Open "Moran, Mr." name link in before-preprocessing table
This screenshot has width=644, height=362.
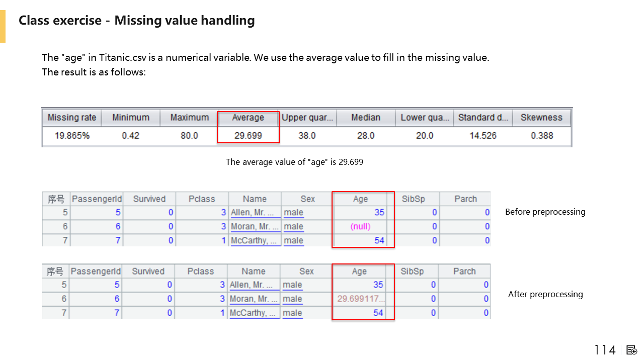point(254,227)
